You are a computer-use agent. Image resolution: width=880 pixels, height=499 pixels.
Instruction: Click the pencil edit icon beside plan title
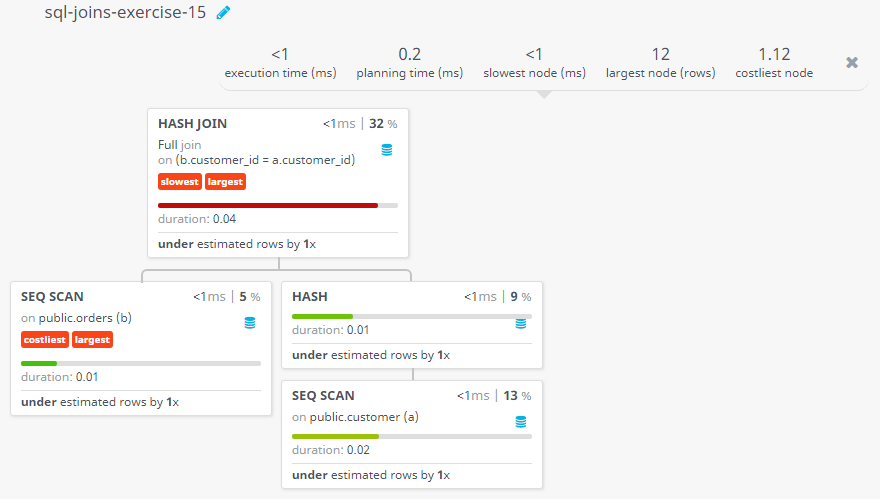pyautogui.click(x=223, y=12)
